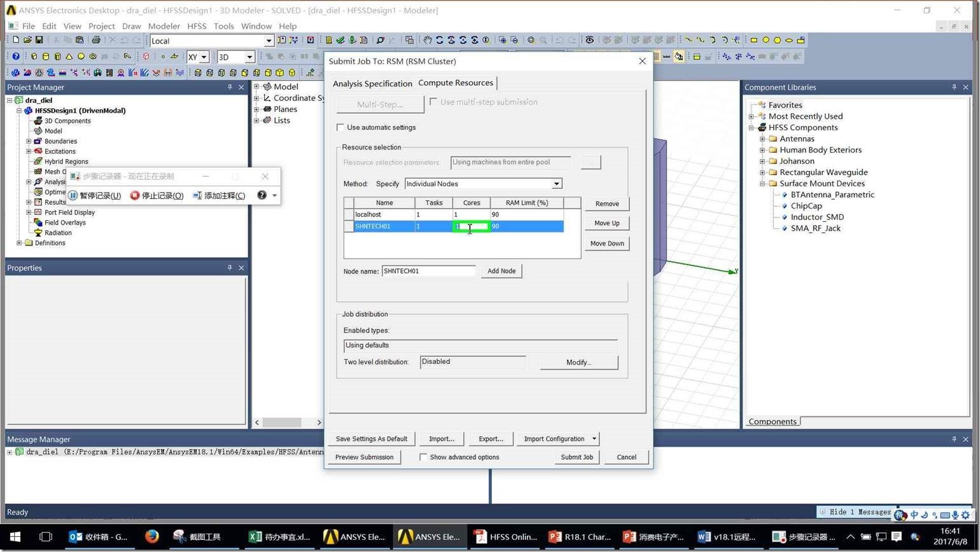
Task: Select the Draw box tool icon
Action: click(x=34, y=57)
